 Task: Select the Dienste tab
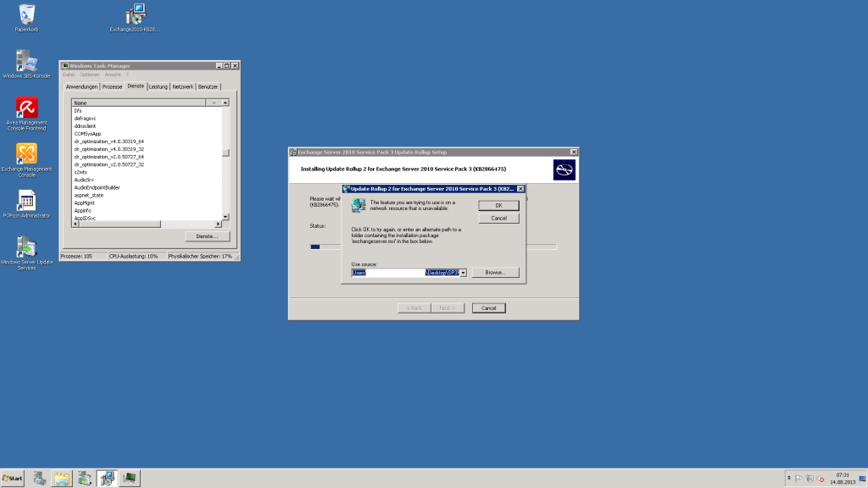click(x=136, y=86)
